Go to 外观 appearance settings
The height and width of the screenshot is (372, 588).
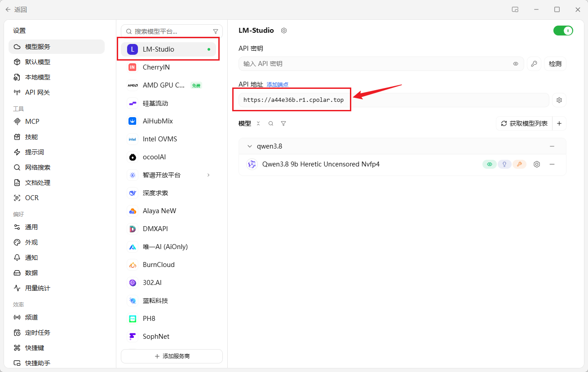pyautogui.click(x=57, y=242)
